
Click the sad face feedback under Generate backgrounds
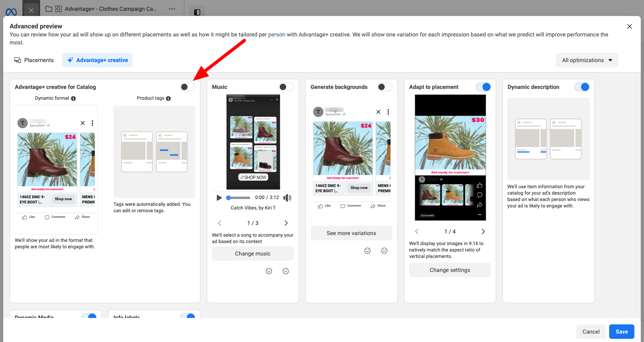(384, 251)
